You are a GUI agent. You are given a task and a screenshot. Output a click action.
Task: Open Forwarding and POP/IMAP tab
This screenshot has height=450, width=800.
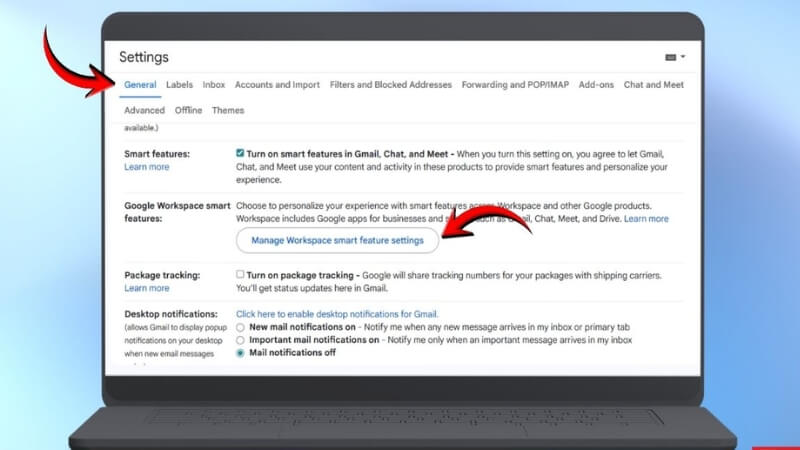point(515,85)
